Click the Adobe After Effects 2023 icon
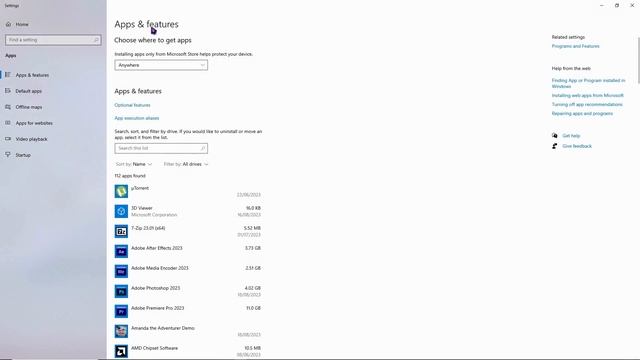Image resolution: width=640 pixels, height=360 pixels. coord(121,251)
